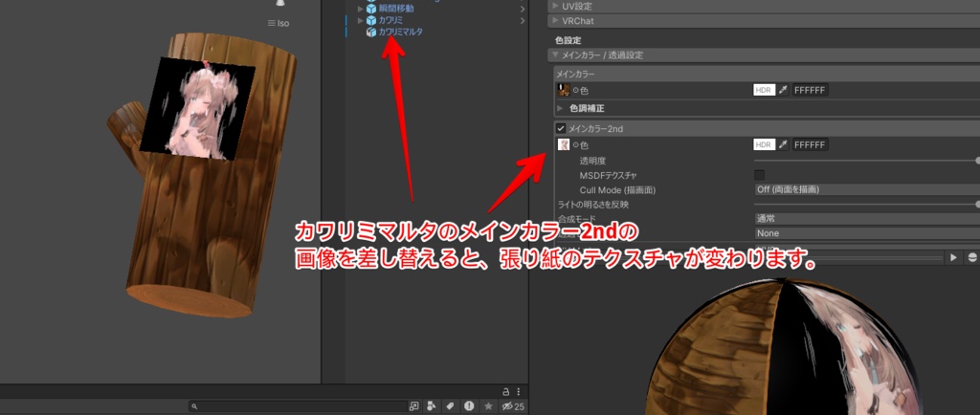The height and width of the screenshot is (415, 980).
Task: Expand the カワリミ hierarchy item
Action: 360,21
